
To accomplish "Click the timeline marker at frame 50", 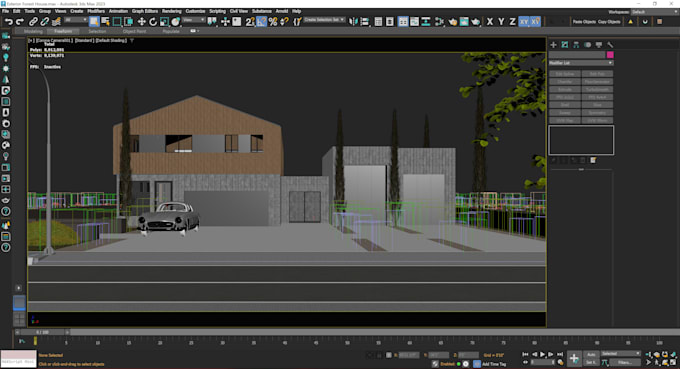I will click(x=347, y=342).
